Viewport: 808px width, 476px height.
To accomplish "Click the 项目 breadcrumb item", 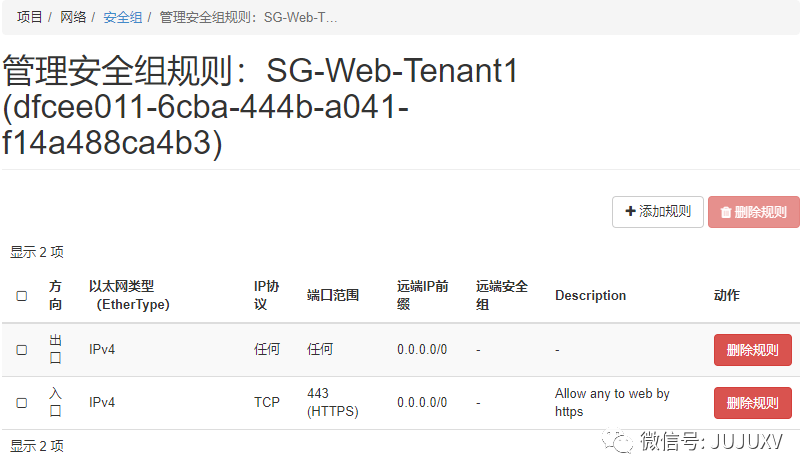I will (30, 18).
